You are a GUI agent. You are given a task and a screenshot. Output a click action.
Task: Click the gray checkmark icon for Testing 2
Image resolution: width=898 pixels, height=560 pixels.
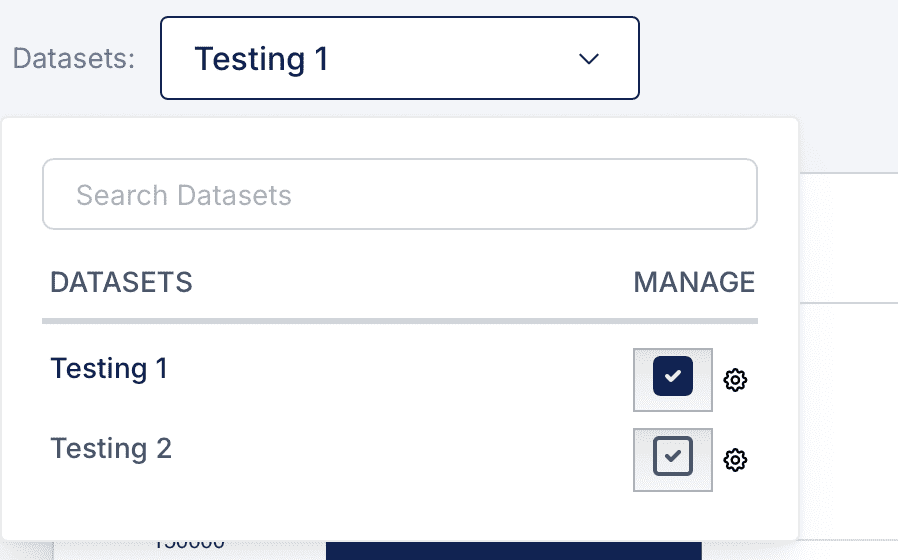point(673,456)
